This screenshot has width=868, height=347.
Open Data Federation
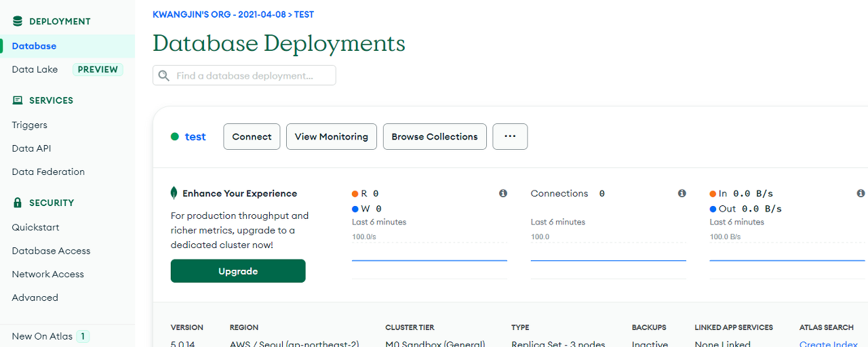coord(48,171)
